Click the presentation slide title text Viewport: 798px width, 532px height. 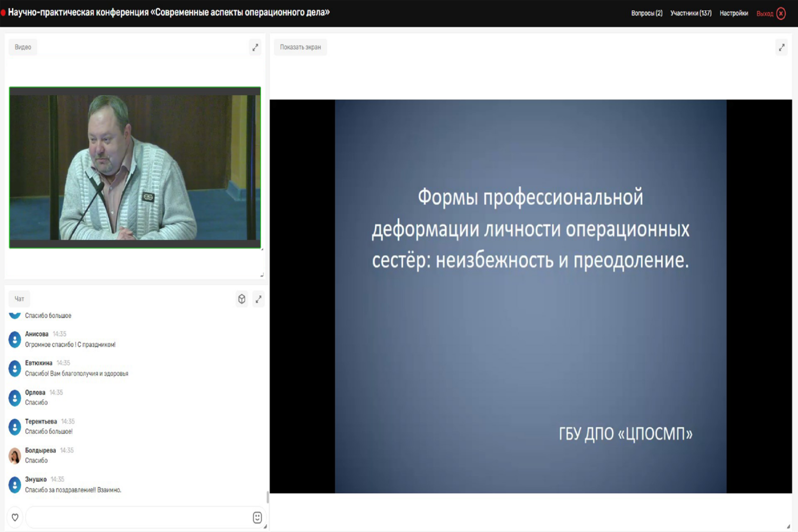(x=530, y=229)
